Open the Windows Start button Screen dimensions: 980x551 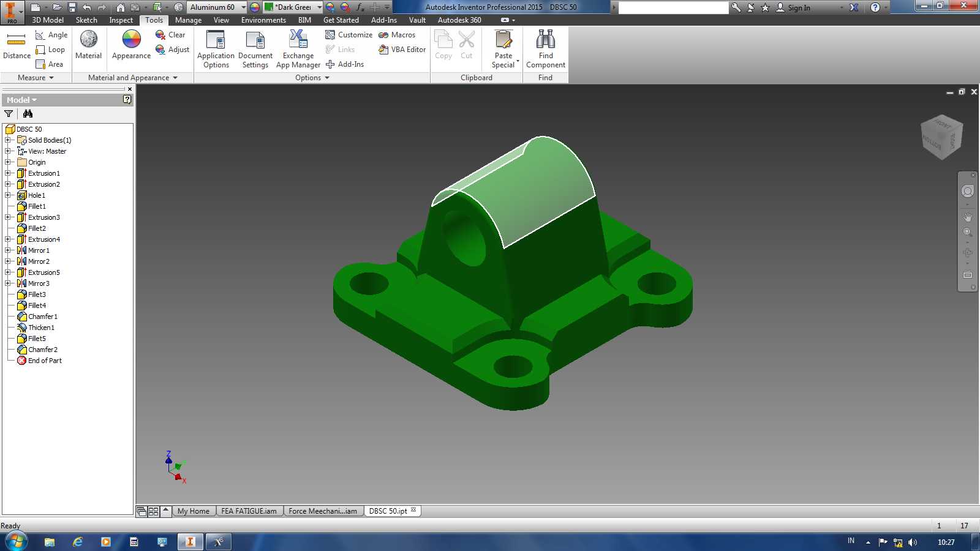point(16,541)
